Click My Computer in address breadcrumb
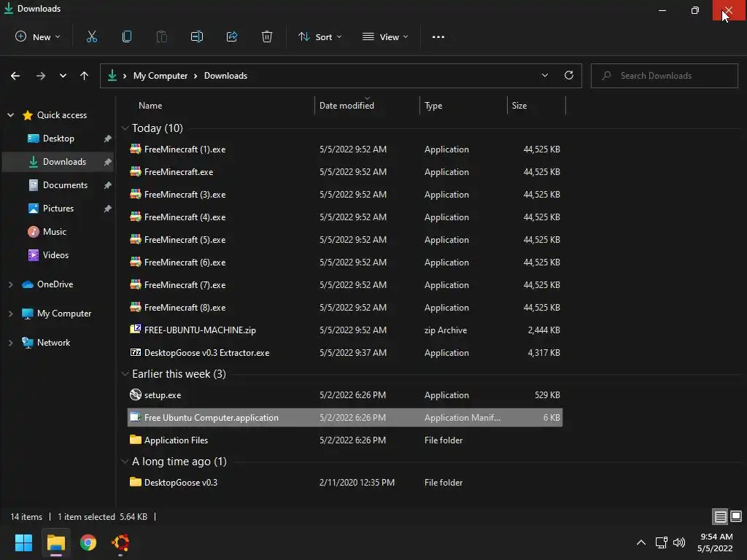Viewport: 747px width, 560px height. [160, 76]
